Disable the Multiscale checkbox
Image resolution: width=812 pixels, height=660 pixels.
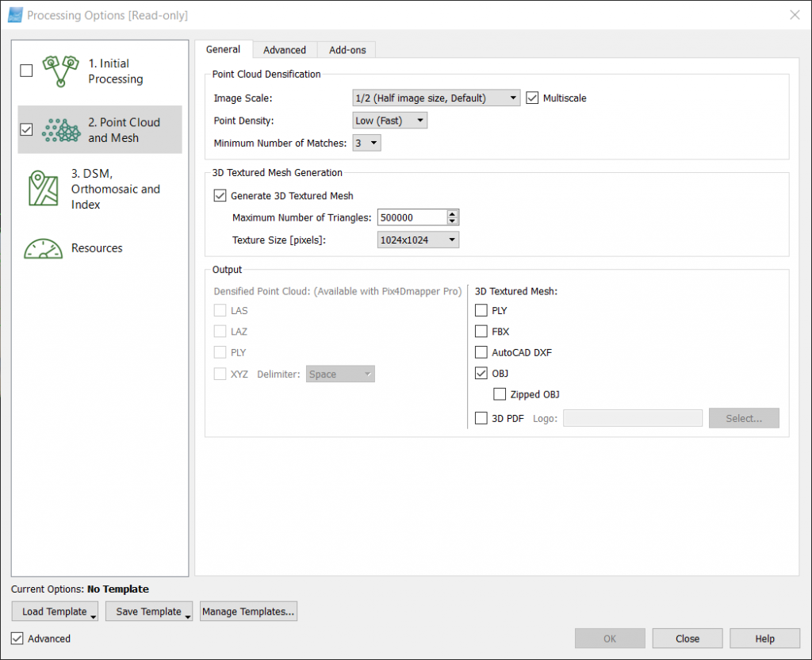532,98
